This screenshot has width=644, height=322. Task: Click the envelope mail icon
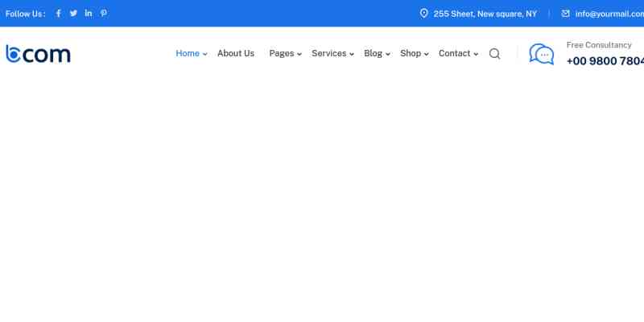point(566,14)
